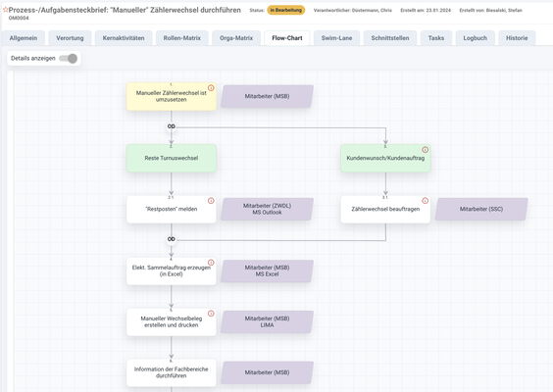Switch to the Verortung tab
The image size is (553, 392).
click(70, 38)
